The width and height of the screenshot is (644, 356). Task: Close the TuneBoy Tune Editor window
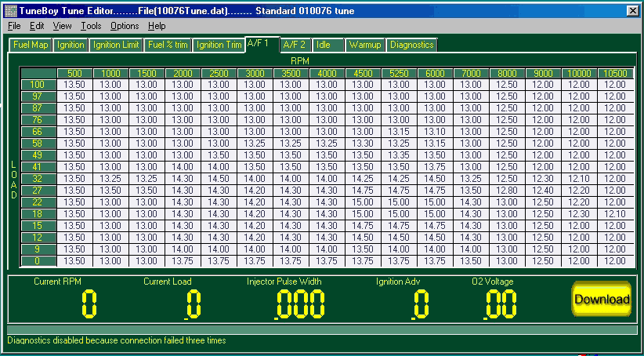633,11
